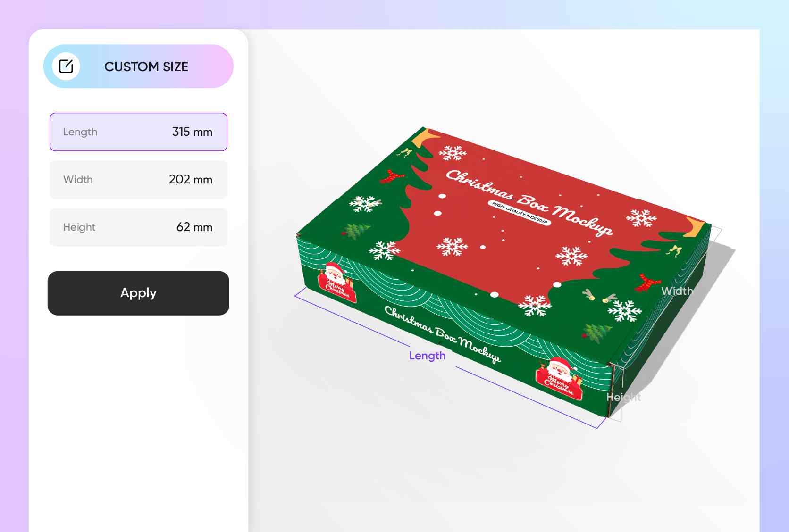
Task: Click the 315 mm length value
Action: tap(192, 132)
